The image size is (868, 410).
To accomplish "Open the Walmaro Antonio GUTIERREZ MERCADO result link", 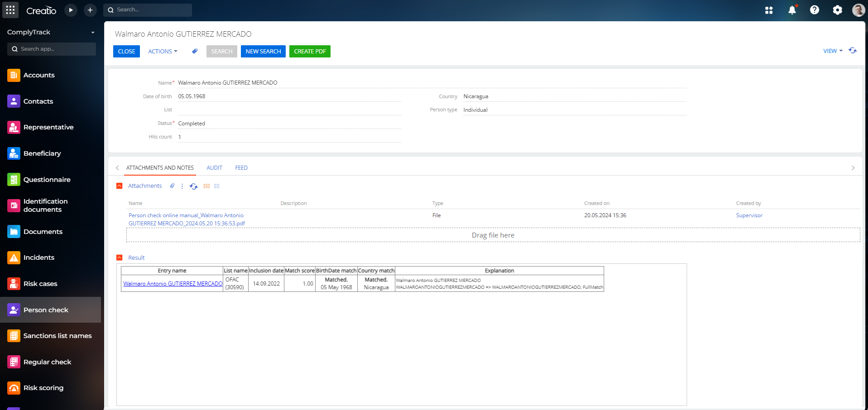I will [172, 283].
